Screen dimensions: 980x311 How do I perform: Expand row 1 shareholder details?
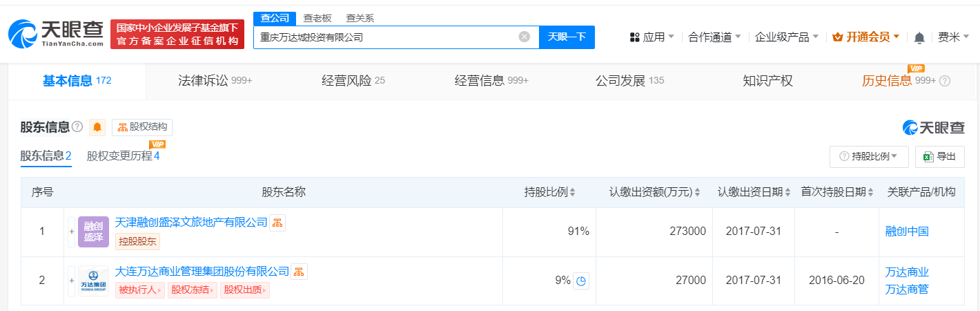point(71,232)
